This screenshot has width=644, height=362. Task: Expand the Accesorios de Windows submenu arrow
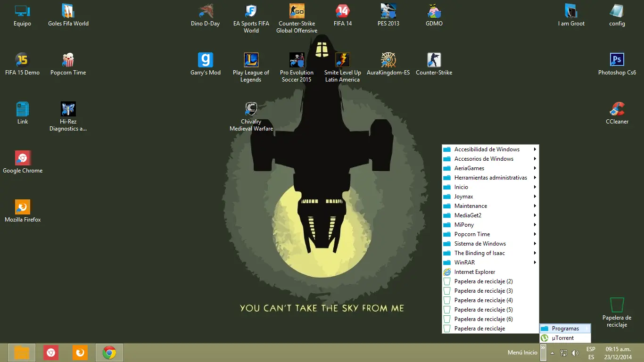click(535, 159)
